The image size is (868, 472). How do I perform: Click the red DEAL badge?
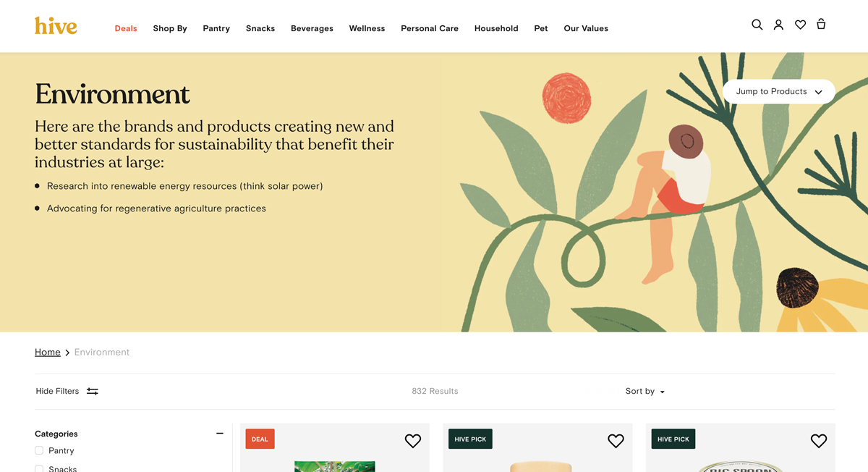[x=260, y=439]
